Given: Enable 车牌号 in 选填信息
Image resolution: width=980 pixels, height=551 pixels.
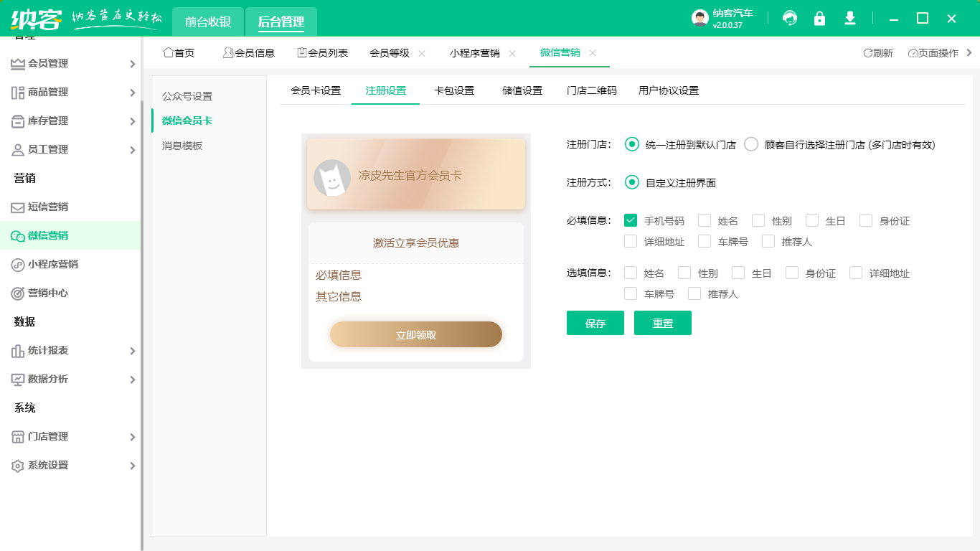Looking at the screenshot, I should (631, 293).
